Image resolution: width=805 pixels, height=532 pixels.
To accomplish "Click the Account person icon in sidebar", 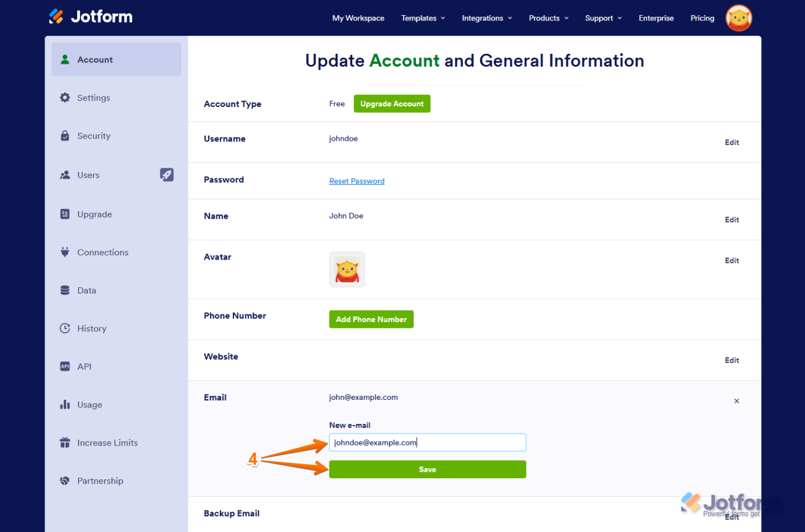I will tap(65, 60).
